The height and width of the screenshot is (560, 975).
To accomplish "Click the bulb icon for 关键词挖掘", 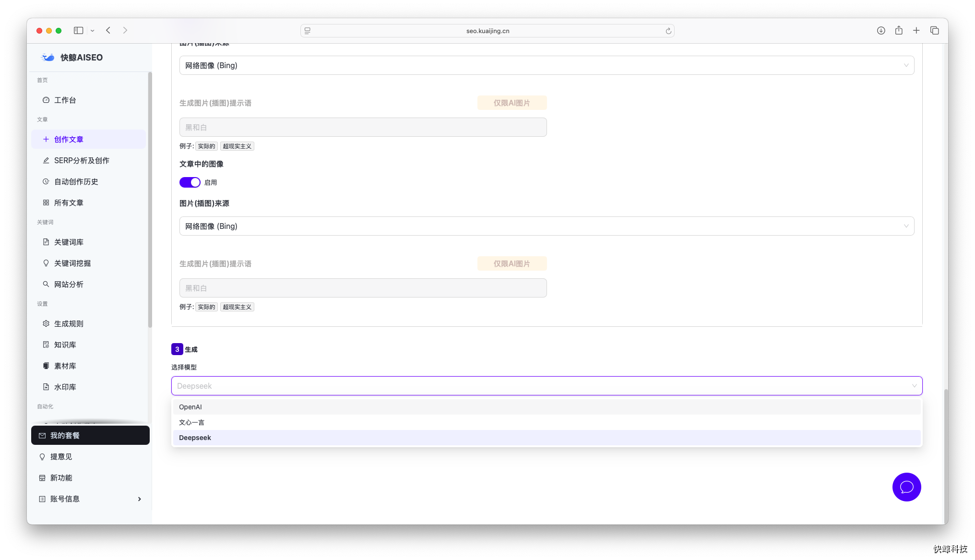I will [x=46, y=263].
